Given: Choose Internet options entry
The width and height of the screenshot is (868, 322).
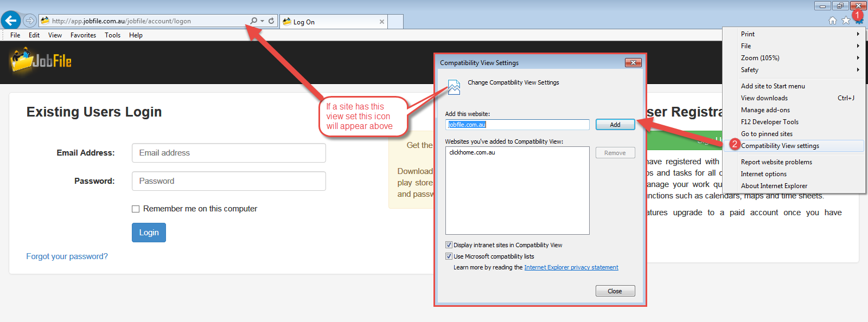Looking at the screenshot, I should [x=794, y=174].
